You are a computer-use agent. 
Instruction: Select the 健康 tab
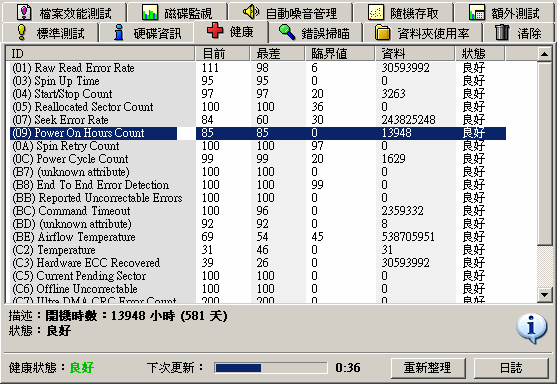click(231, 32)
